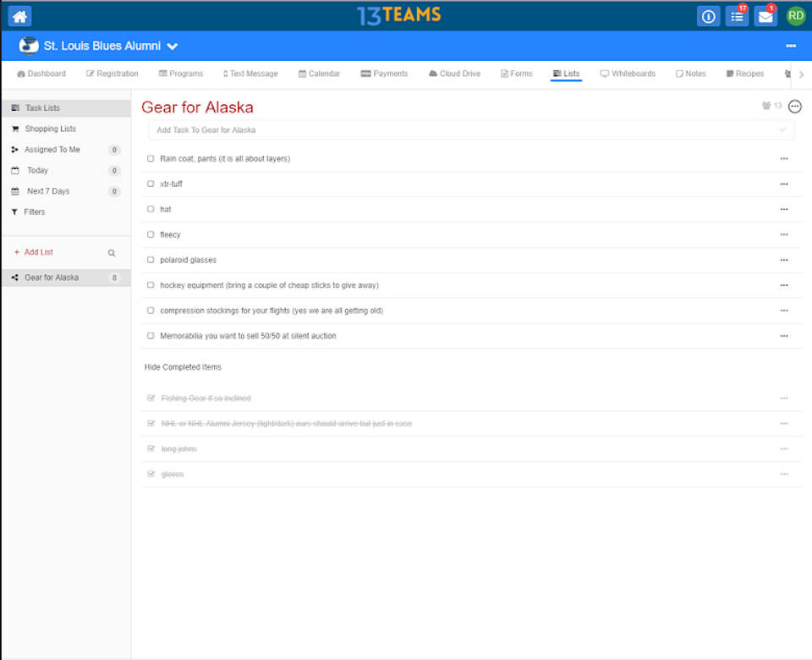812x660 pixels.
Task: Select Shopping Lists in the sidebar
Action: [x=50, y=129]
